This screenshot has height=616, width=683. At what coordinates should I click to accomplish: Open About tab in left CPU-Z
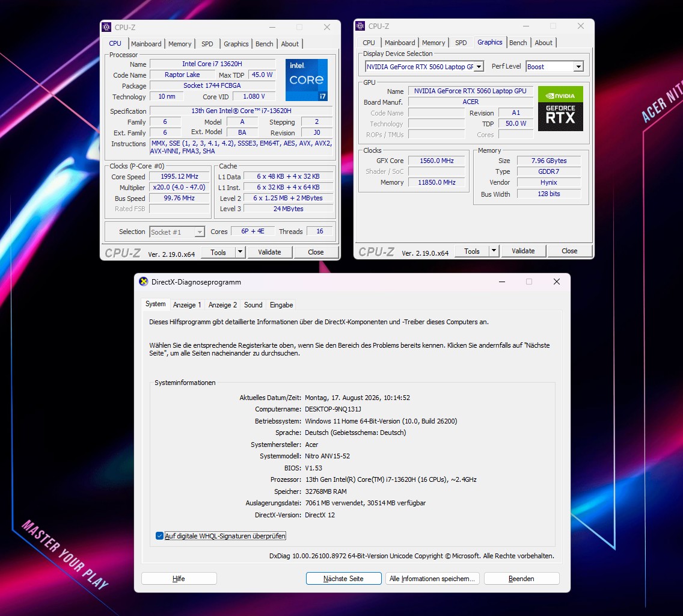(290, 43)
